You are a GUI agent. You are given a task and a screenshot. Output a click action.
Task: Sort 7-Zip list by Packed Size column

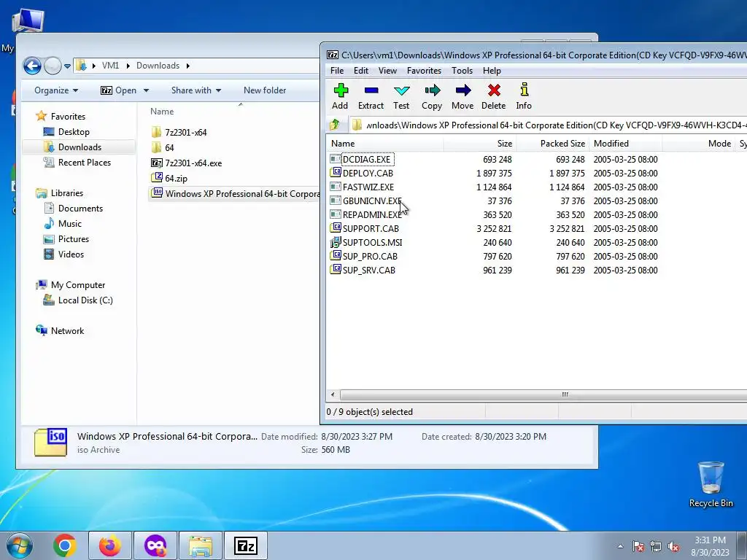[553, 144]
